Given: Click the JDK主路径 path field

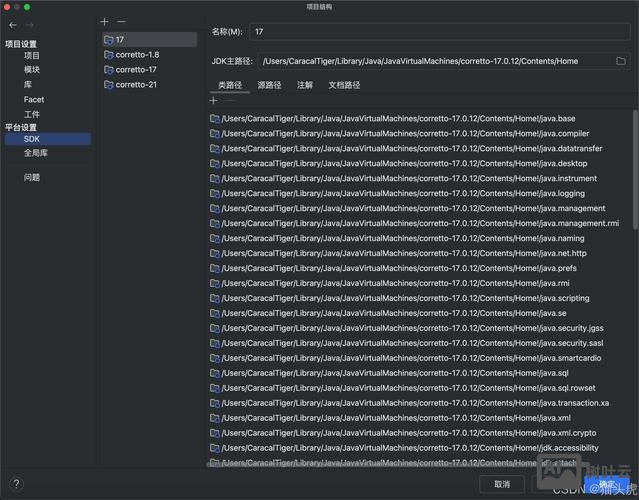Looking at the screenshot, I should click(436, 61).
